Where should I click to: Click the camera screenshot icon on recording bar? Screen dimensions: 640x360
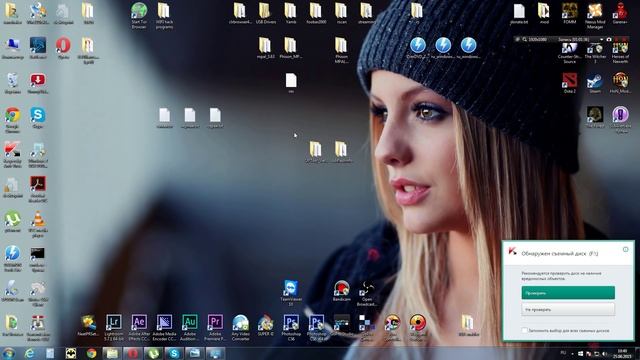tap(609, 39)
